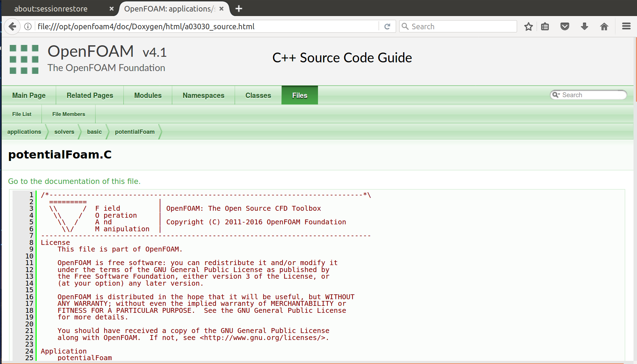Click 'Copyright (C) 2011-2016 OpenFOAM Foundation' text
This screenshot has width=637, height=364.
(256, 222)
